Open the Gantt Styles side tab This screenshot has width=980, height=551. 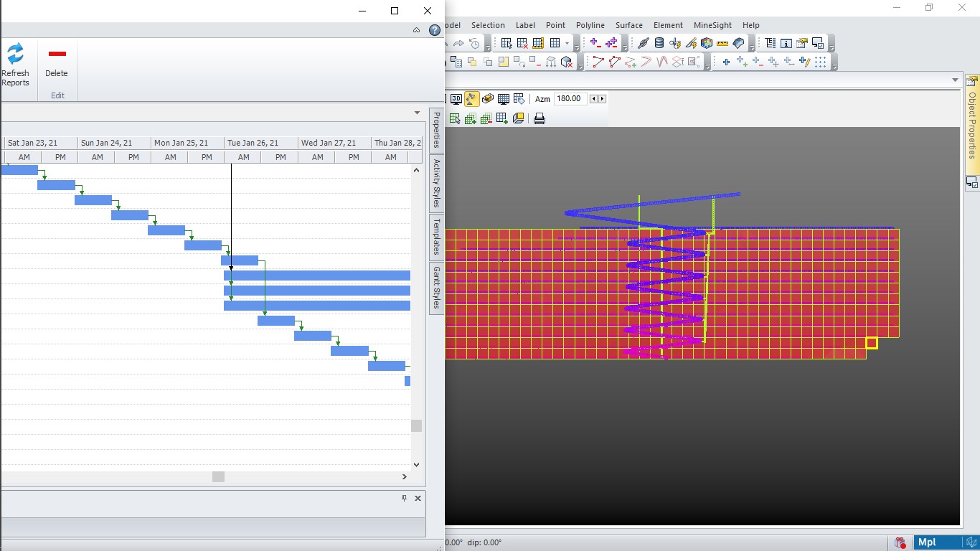pos(435,288)
